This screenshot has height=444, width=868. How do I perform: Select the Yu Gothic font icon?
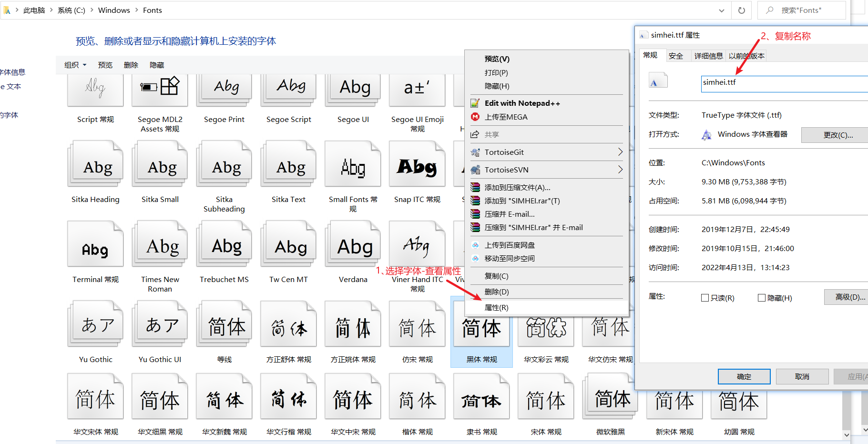coord(95,323)
